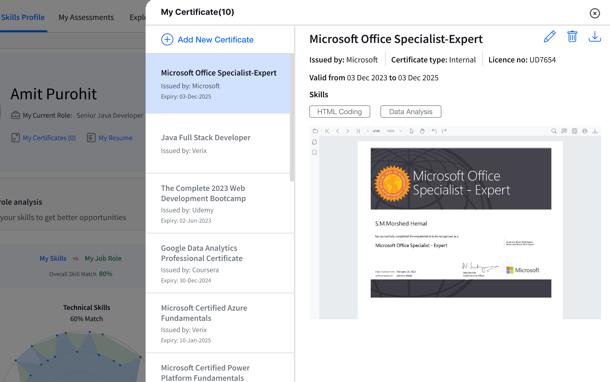The height and width of the screenshot is (382, 610).
Task: Click certificate icon beside My Certificates
Action: point(15,138)
